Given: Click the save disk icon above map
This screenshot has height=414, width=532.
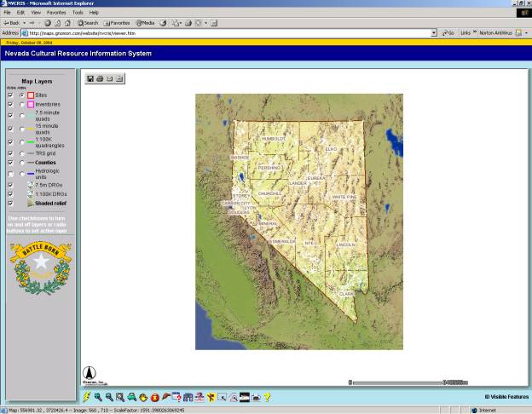Looking at the screenshot, I should click(90, 78).
